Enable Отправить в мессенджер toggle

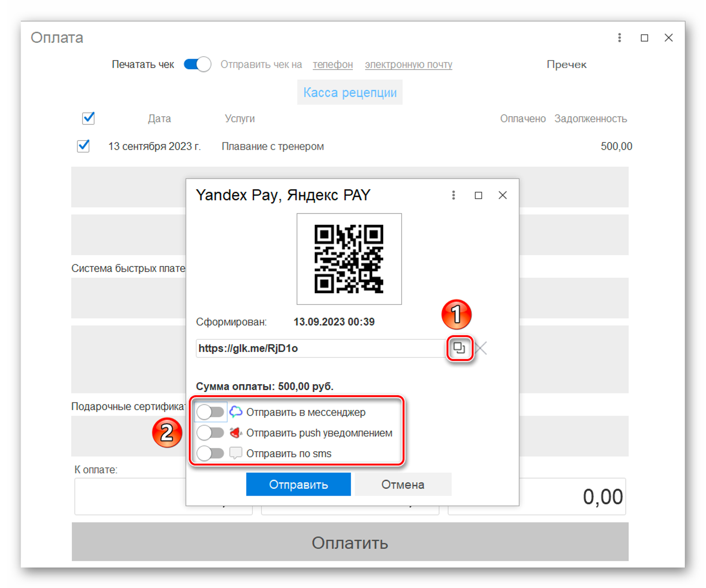tap(210, 412)
